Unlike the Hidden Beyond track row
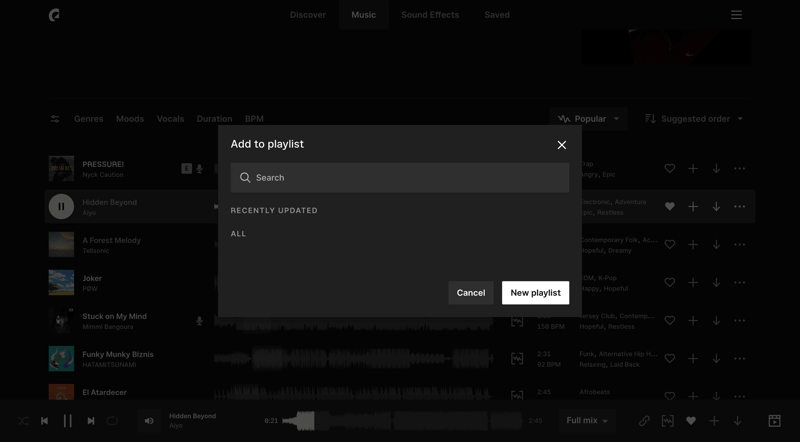This screenshot has height=442, width=800. [670, 206]
